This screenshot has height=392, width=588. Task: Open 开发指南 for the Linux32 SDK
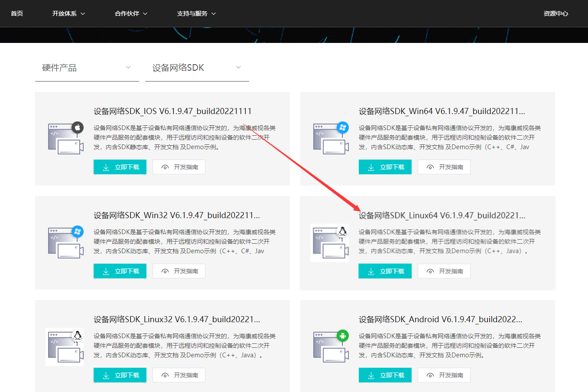pos(179,375)
